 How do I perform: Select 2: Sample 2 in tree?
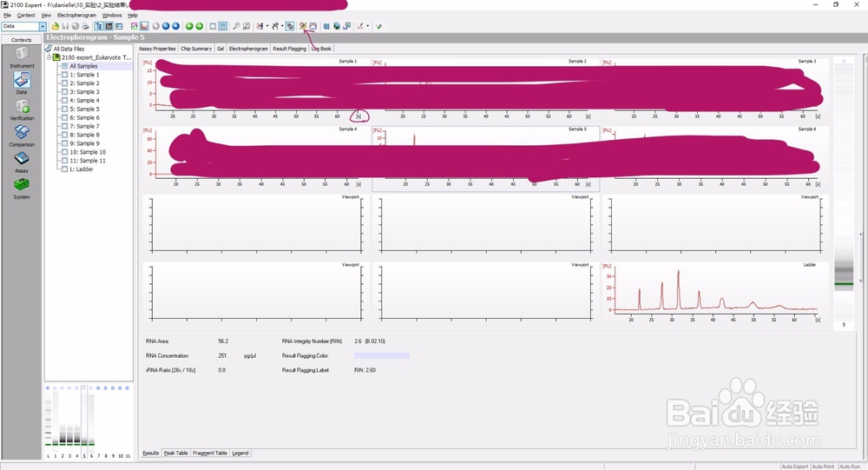coord(84,83)
